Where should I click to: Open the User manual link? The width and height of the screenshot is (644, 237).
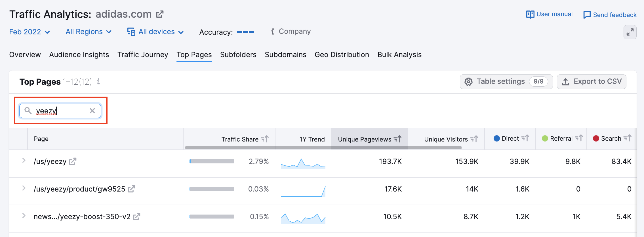[x=549, y=14]
